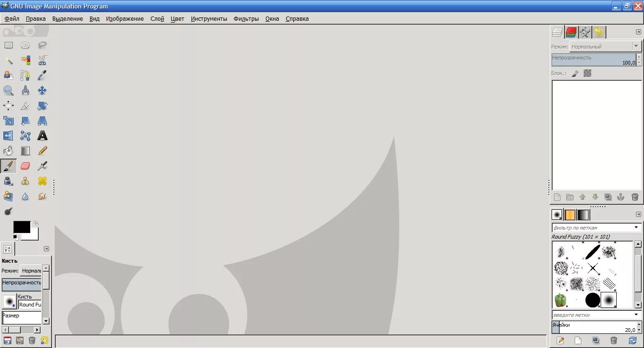Viewport: 644px width, 348px height.
Task: Select the Crop knife tool
Action: pos(25,106)
